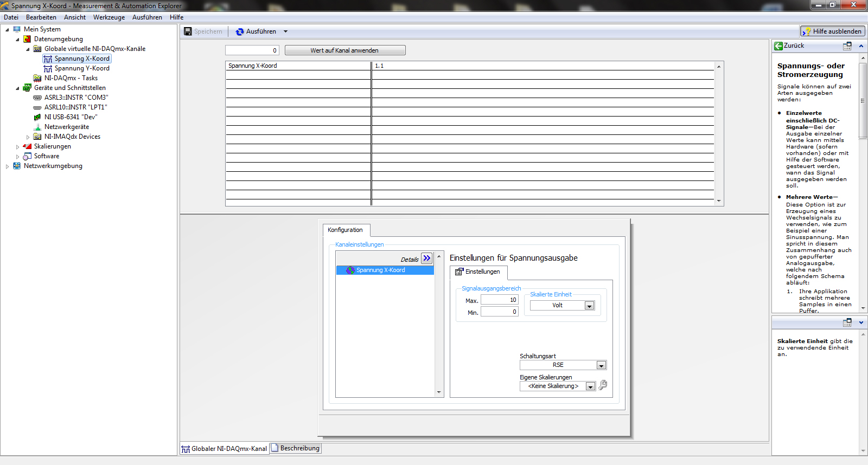868x465 pixels.
Task: Open the Ansicht menu
Action: [75, 17]
